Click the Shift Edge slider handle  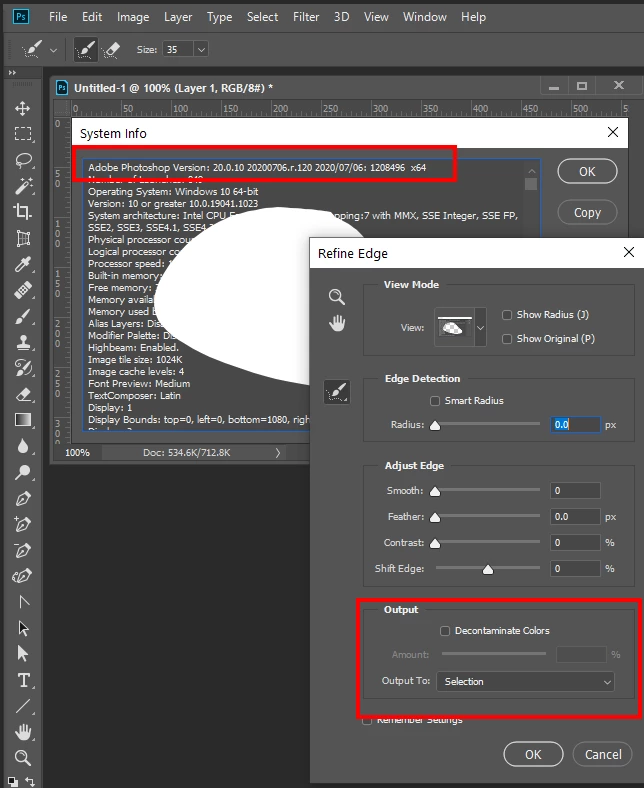[x=488, y=569]
